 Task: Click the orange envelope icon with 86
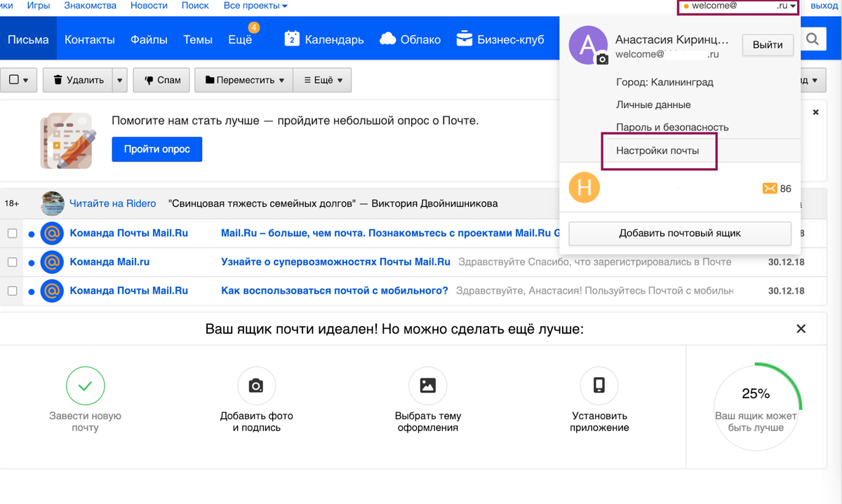pos(770,189)
